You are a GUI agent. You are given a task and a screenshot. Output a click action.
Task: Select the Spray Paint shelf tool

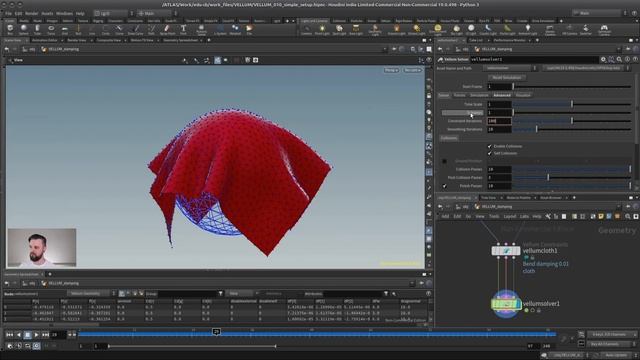pyautogui.click(x=167, y=29)
